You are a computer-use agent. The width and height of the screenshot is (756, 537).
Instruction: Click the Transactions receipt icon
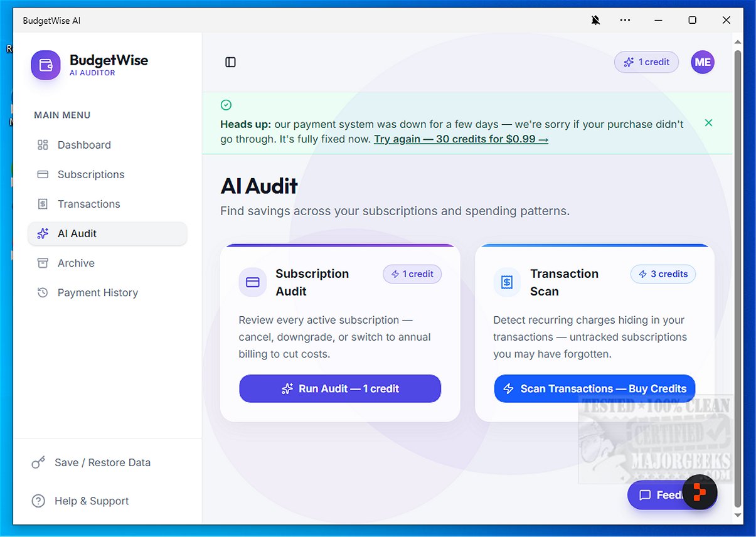coord(43,204)
